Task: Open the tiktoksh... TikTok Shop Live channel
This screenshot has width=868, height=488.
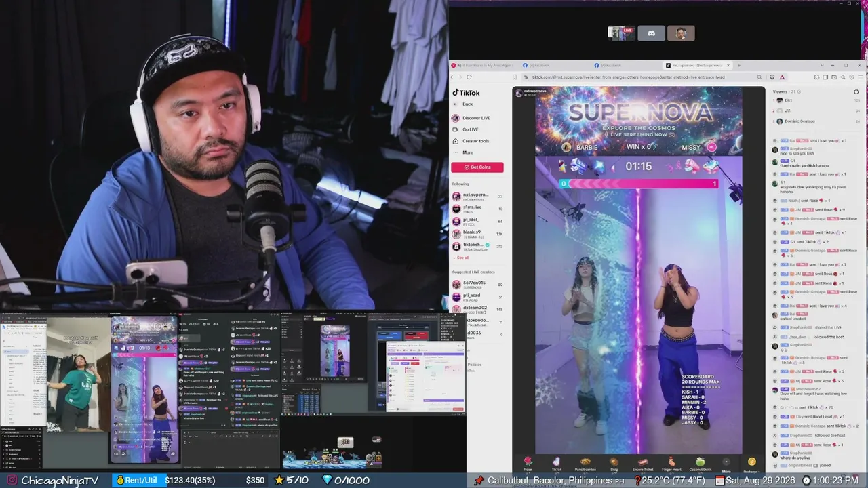Action: [x=477, y=246]
